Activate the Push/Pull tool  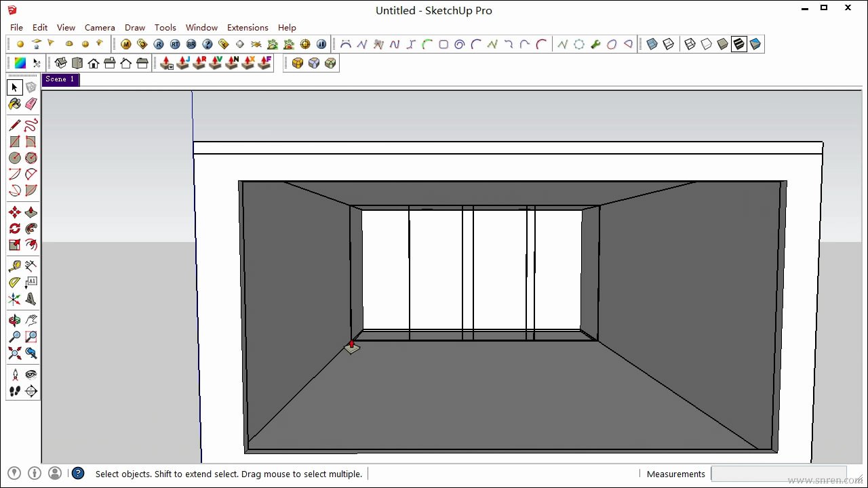click(x=31, y=212)
